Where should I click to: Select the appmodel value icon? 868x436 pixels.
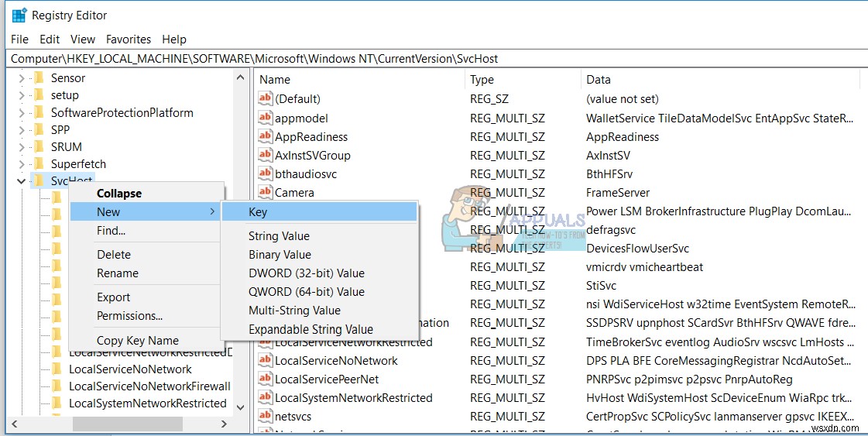(x=266, y=118)
